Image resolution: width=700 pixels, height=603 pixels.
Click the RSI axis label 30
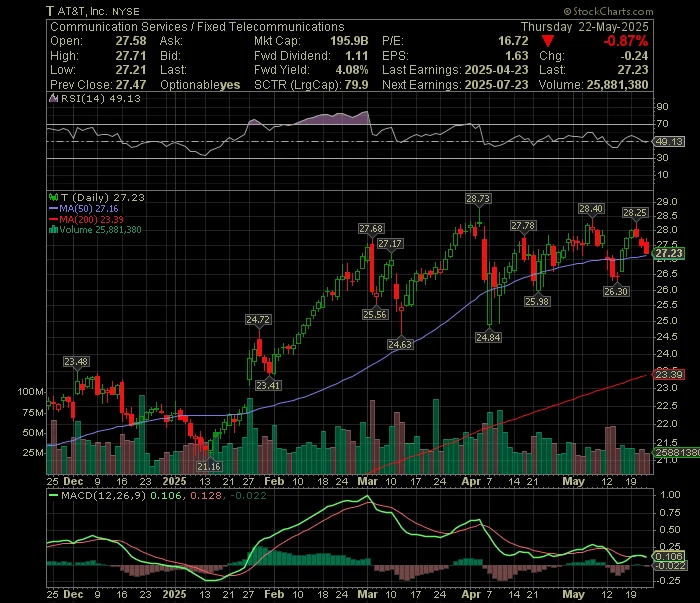pos(662,158)
